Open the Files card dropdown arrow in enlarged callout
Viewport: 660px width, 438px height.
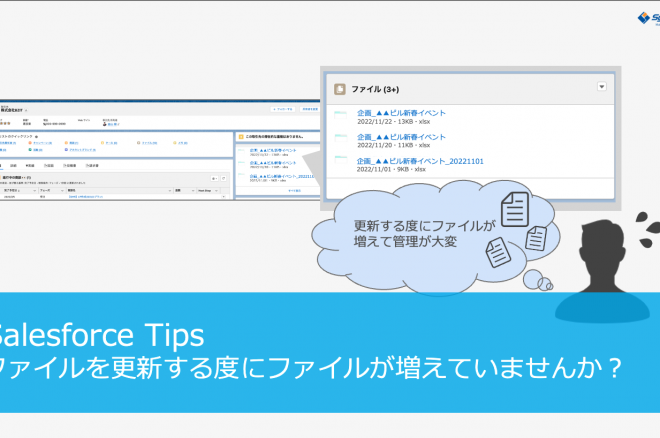(x=601, y=87)
